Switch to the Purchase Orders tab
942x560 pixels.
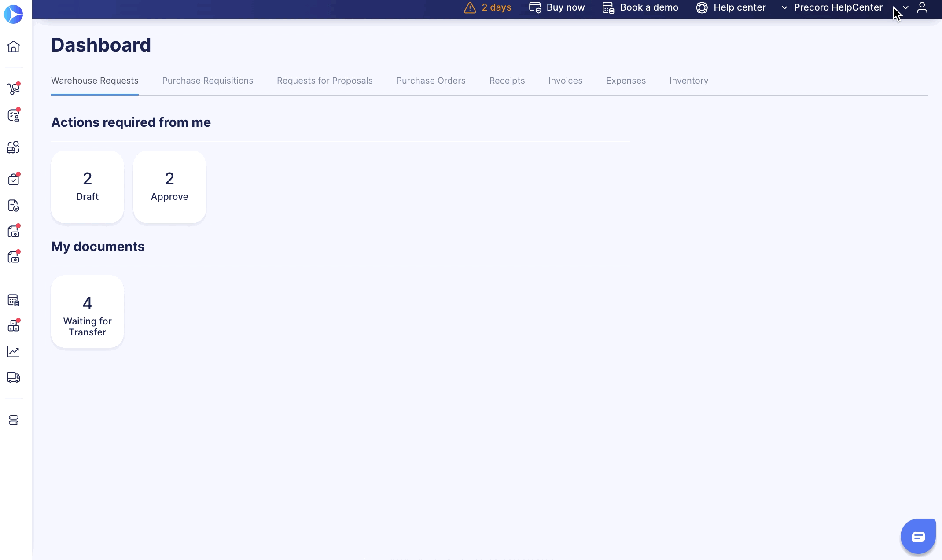pyautogui.click(x=431, y=81)
